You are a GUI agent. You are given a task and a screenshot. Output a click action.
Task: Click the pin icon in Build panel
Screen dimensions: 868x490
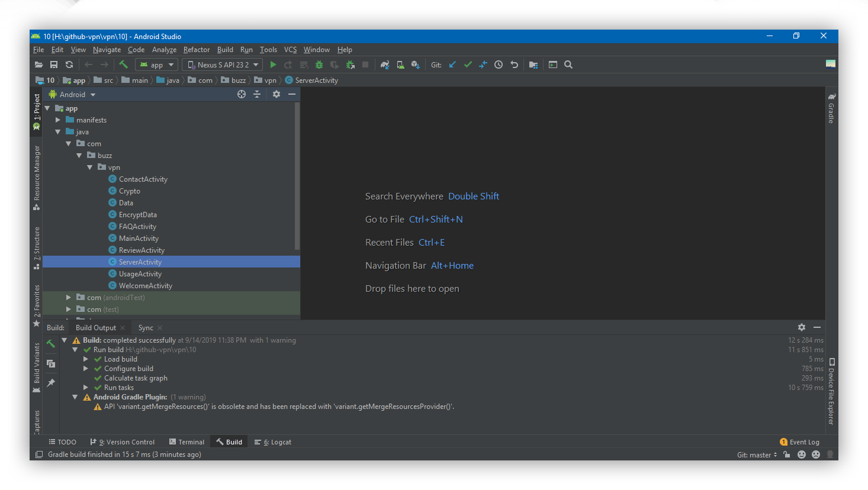51,383
